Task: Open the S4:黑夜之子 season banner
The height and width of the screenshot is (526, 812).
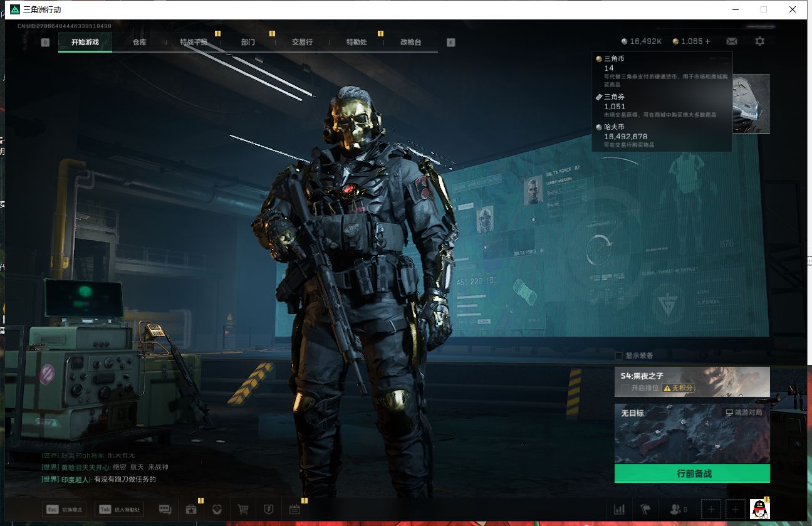Action: click(692, 382)
